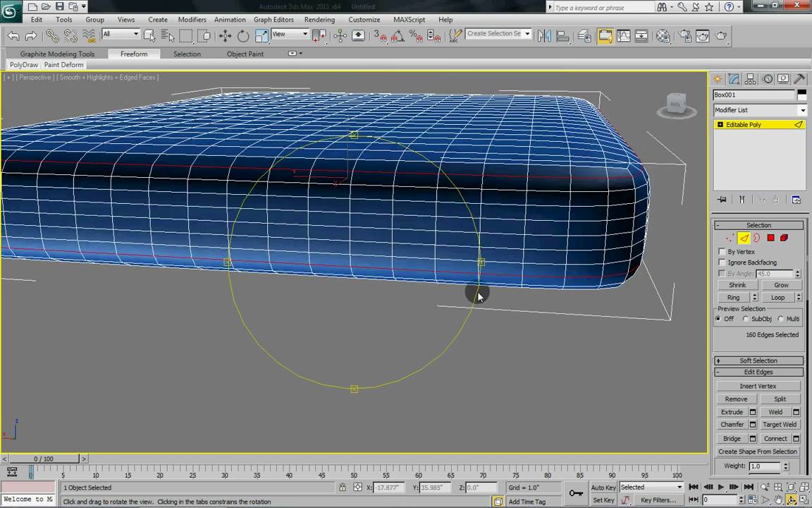Toggle the 3D Snaps icon
The image size is (812, 508).
380,36
